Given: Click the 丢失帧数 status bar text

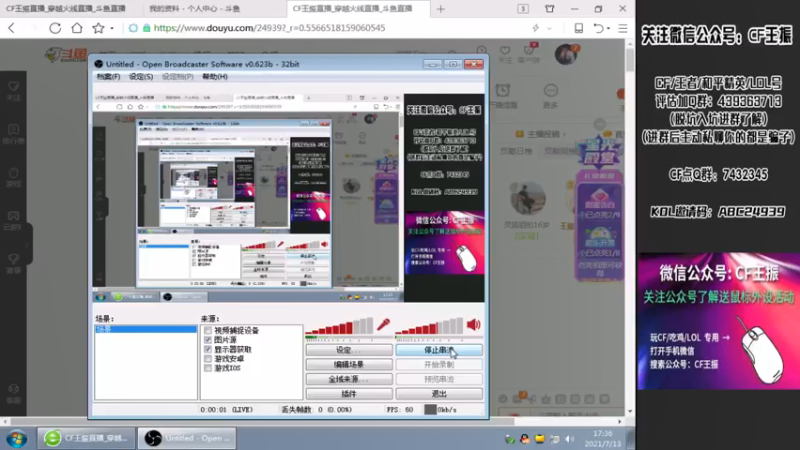Looking at the screenshot, I should click(x=317, y=410).
